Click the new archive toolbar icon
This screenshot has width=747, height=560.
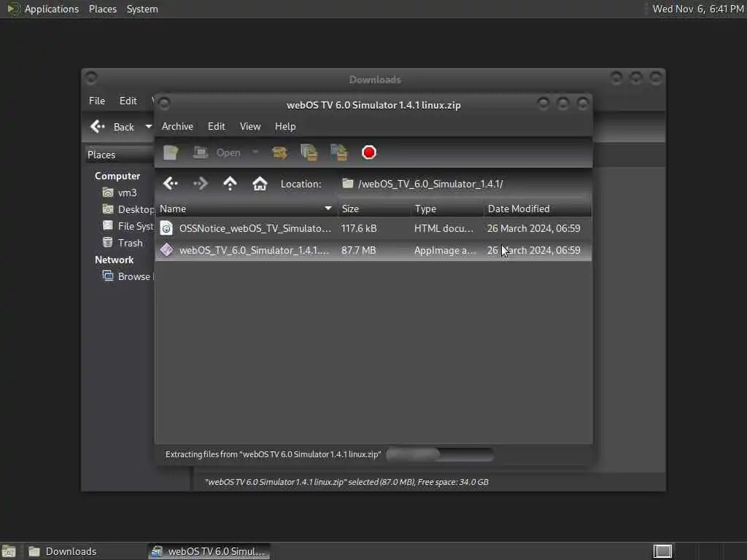171,153
